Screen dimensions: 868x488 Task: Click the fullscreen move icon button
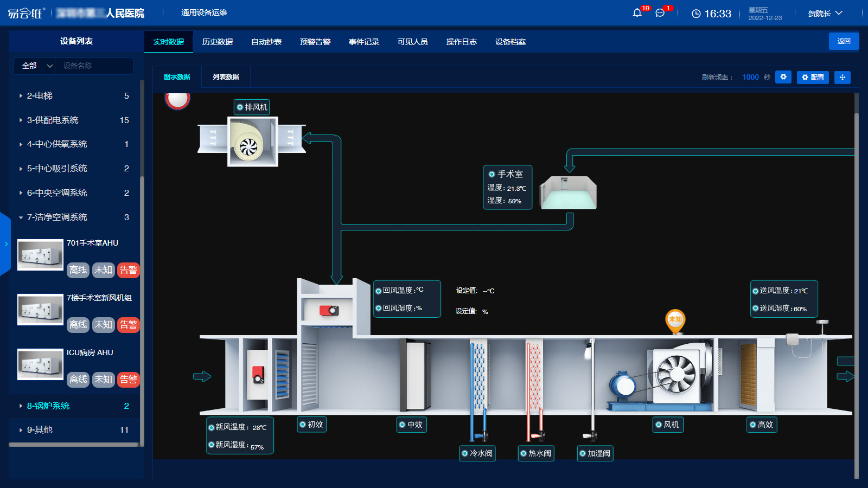pyautogui.click(x=842, y=77)
